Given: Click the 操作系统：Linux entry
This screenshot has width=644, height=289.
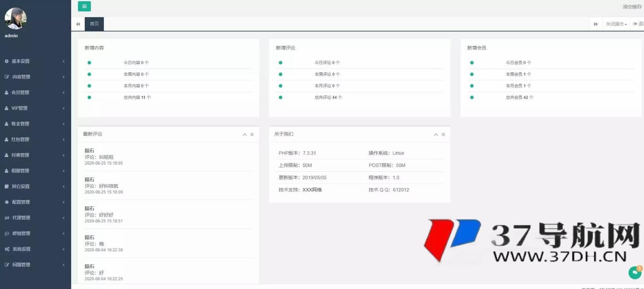Looking at the screenshot, I should (x=386, y=153).
